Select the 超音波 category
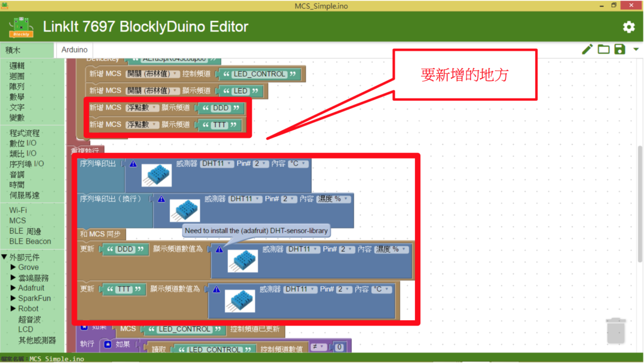The height and width of the screenshot is (363, 644). (30, 319)
